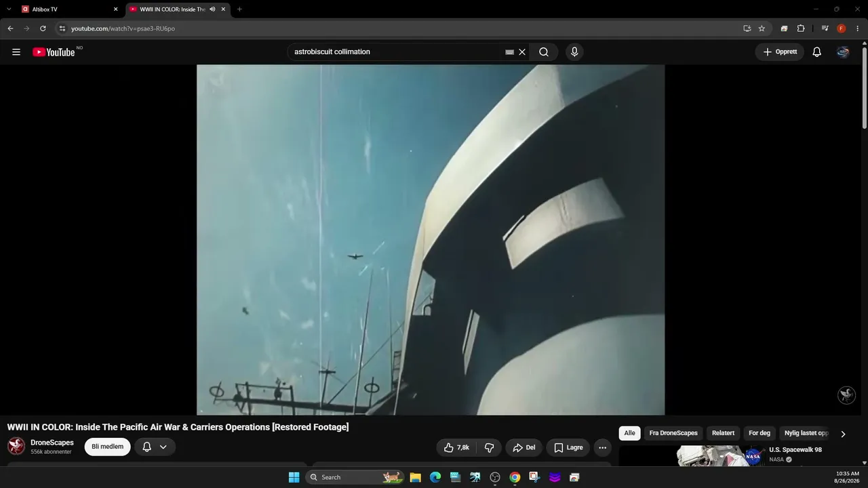This screenshot has height=488, width=868.
Task: Click the Lagre save button
Action: click(568, 447)
